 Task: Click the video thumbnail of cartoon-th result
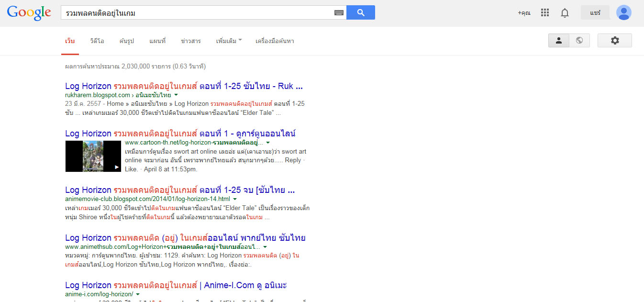93,156
